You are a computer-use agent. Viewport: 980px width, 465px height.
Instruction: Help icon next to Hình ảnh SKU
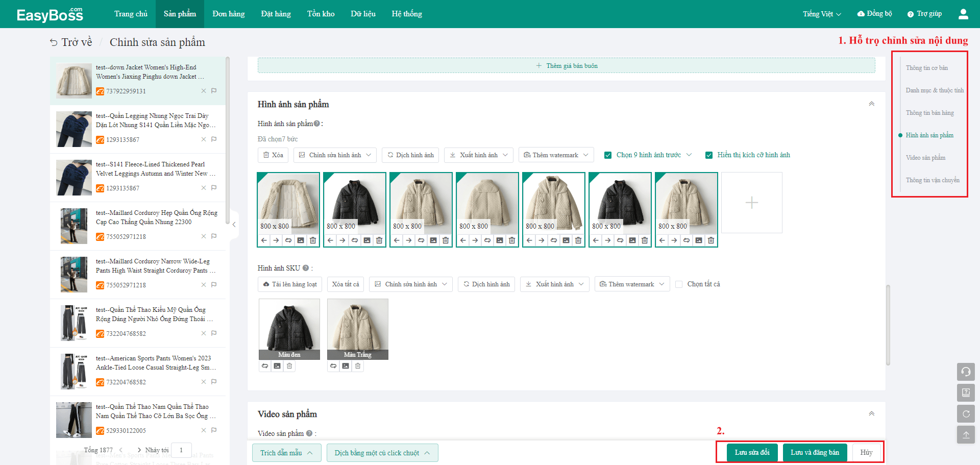tap(306, 268)
